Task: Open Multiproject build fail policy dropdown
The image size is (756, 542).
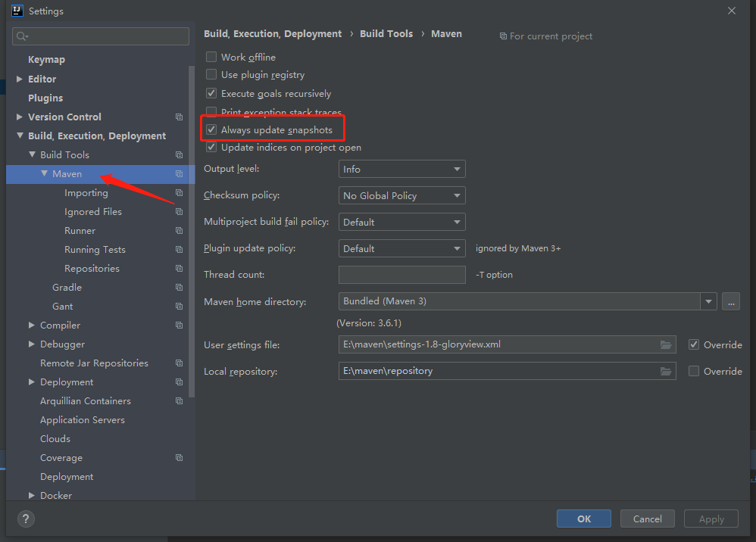Action: (401, 222)
